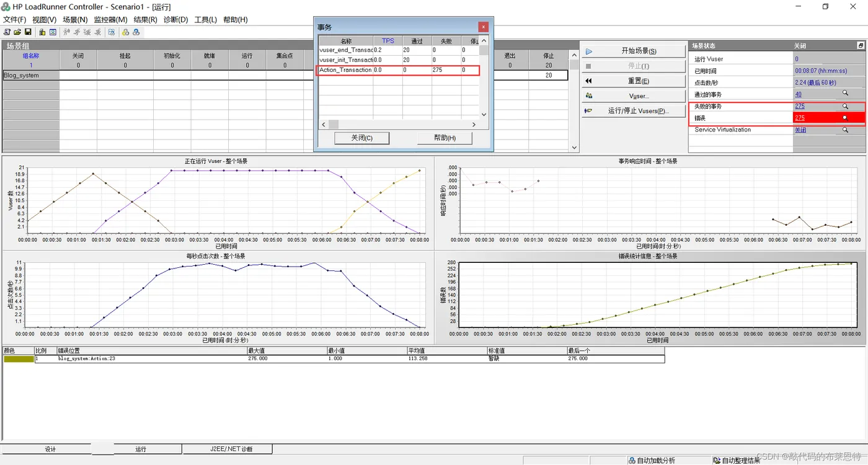Open magnifier beside Service Virtualization
This screenshot has height=465, width=868.
[844, 130]
